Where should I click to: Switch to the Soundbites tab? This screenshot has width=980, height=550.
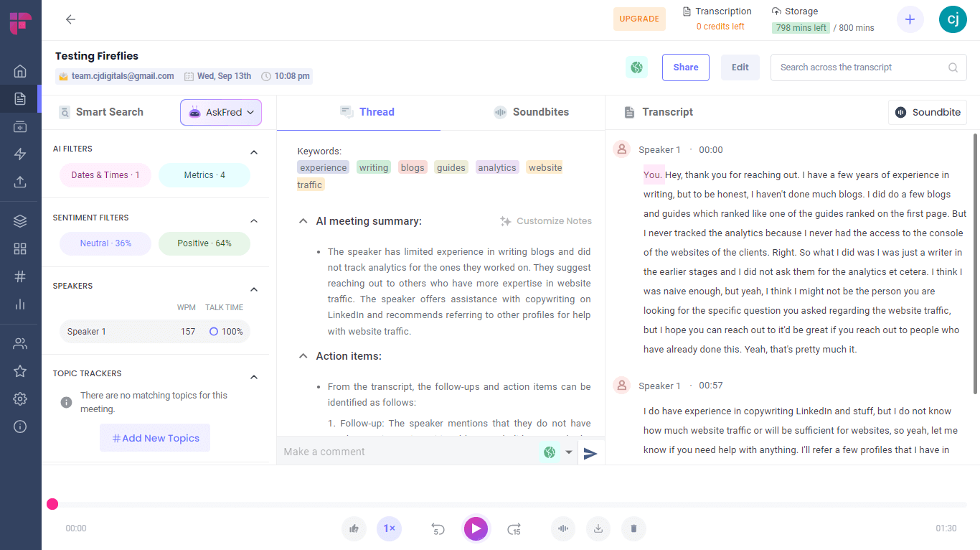[531, 112]
